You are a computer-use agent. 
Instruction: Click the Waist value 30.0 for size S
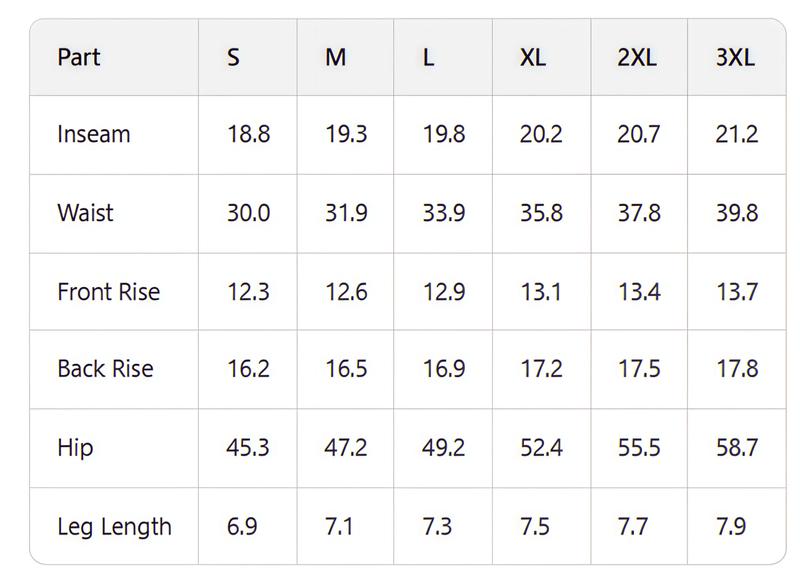248,213
